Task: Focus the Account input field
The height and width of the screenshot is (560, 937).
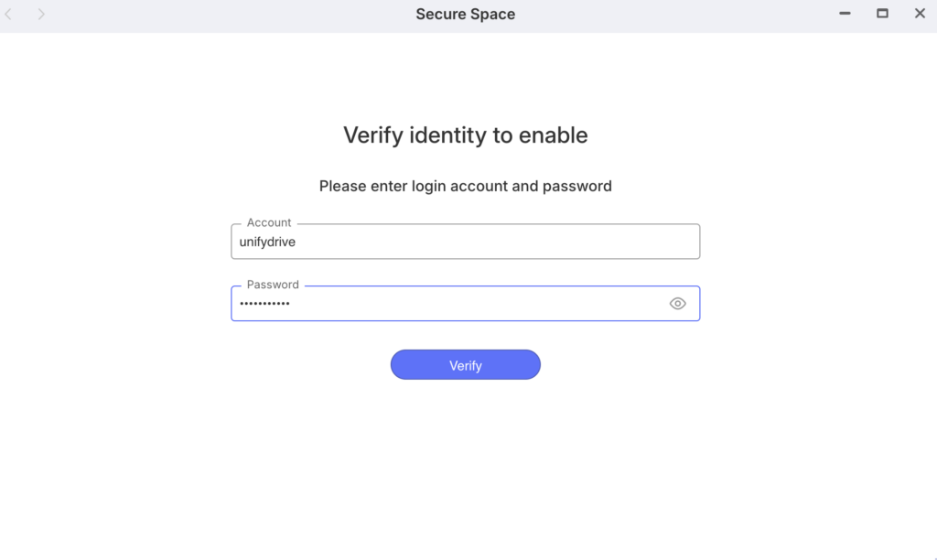Action: point(465,242)
